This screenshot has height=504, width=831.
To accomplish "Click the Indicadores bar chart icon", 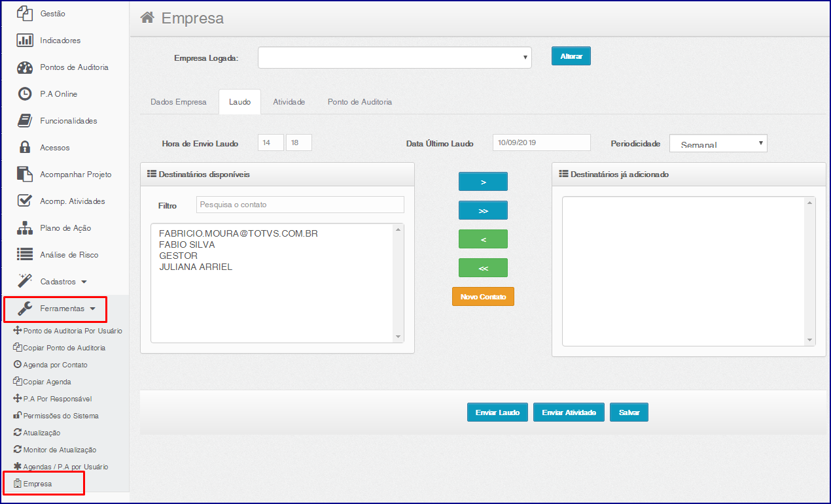I will [25, 40].
